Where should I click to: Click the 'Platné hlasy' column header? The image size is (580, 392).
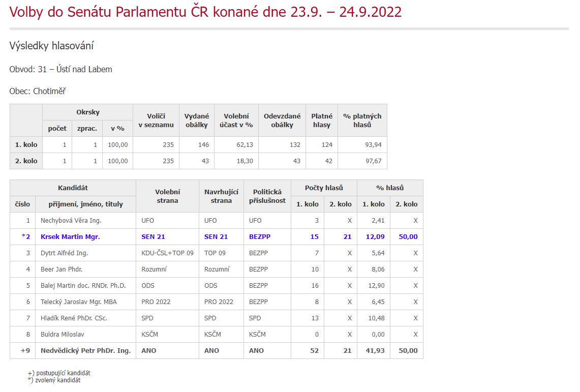coord(321,120)
